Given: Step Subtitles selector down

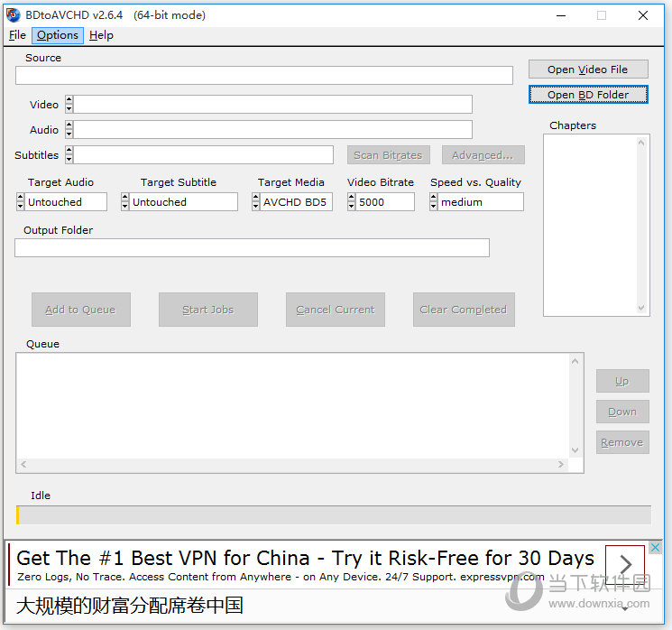Looking at the screenshot, I should point(69,160).
